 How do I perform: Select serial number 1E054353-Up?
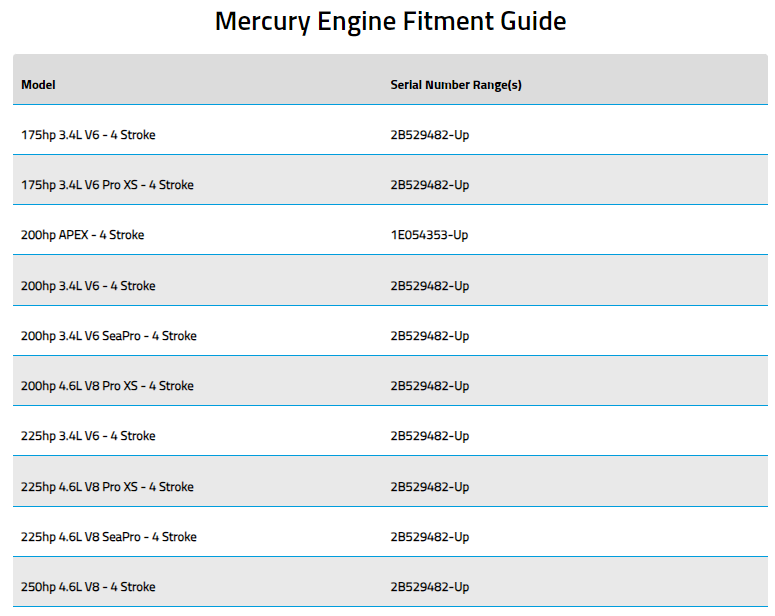[x=430, y=235]
